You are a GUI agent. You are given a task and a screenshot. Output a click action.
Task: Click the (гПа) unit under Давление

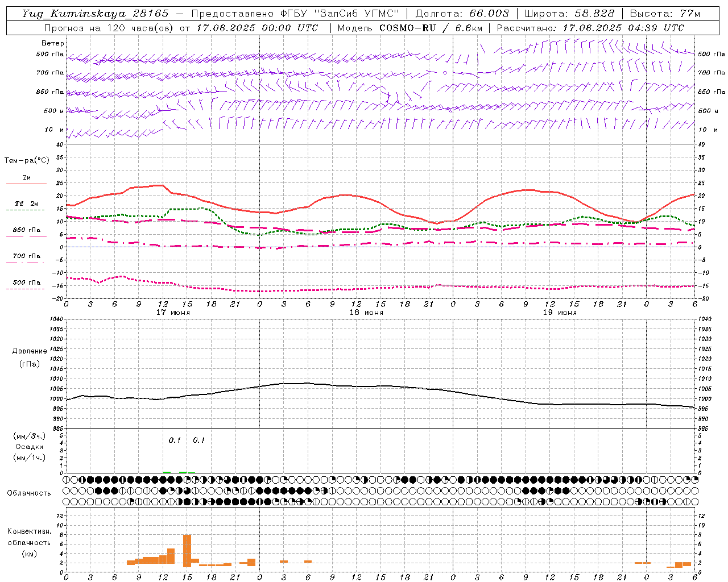30,364
